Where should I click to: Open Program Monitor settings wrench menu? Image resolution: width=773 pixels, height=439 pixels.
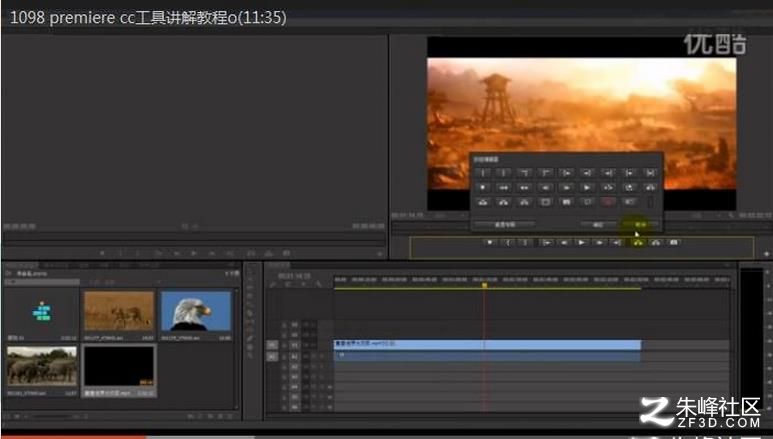[731, 215]
